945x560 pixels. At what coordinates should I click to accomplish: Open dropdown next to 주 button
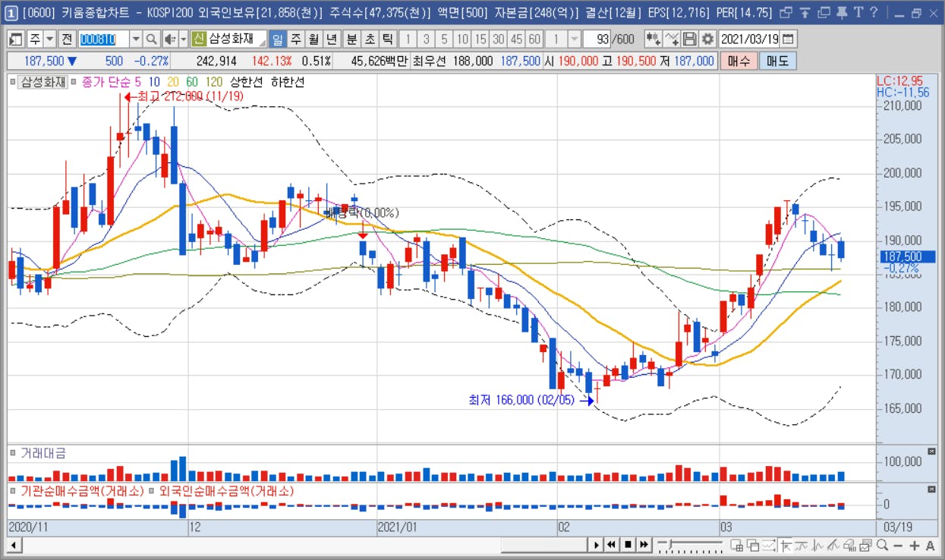coord(50,39)
